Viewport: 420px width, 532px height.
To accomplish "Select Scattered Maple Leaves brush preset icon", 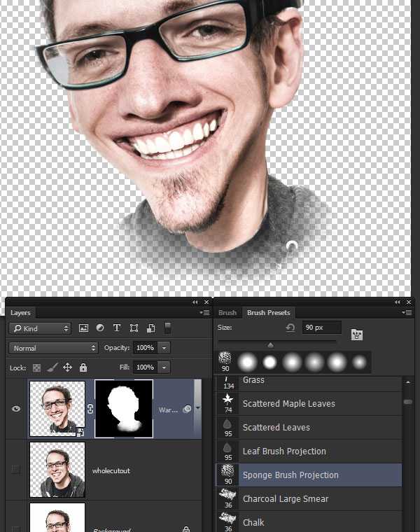I will [x=227, y=403].
